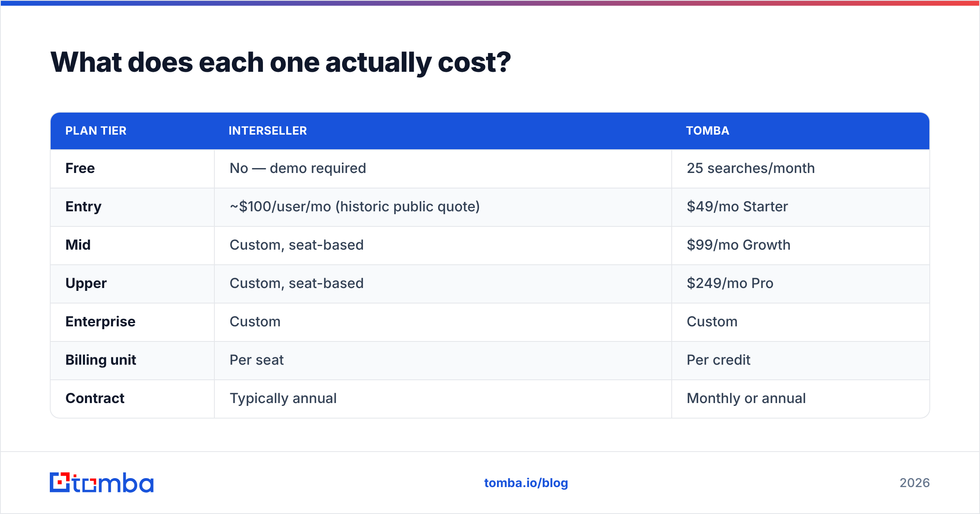Click the TOMBA column header
Screen dimensions: 980x514
point(708,131)
